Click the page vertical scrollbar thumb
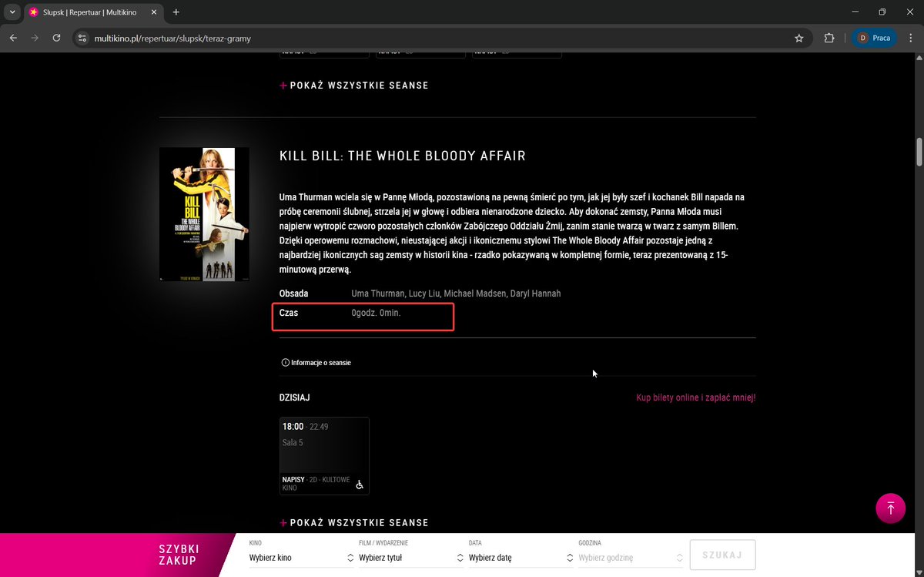Viewport: 924px width, 577px height. click(x=919, y=152)
